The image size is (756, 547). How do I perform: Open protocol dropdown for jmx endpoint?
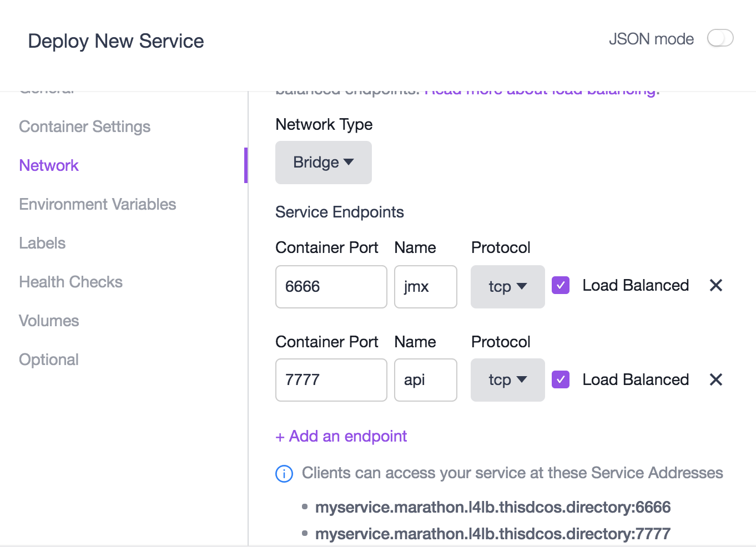(507, 287)
